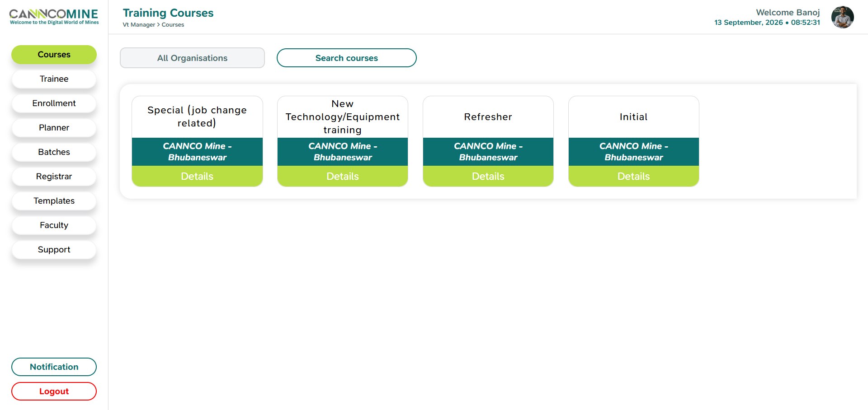Open Details for Refresher course

click(488, 176)
